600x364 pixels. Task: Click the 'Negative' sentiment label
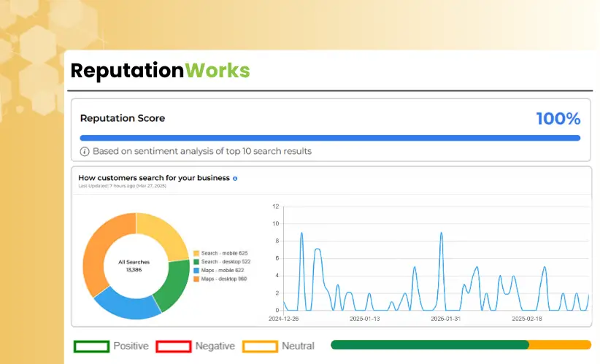point(215,346)
